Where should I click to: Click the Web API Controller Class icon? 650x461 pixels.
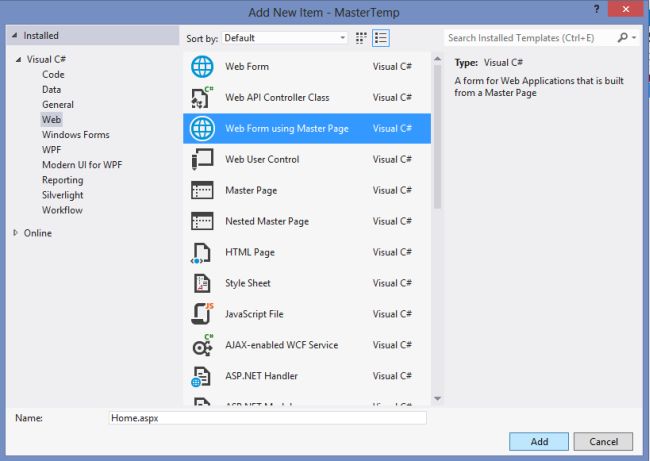(x=202, y=97)
